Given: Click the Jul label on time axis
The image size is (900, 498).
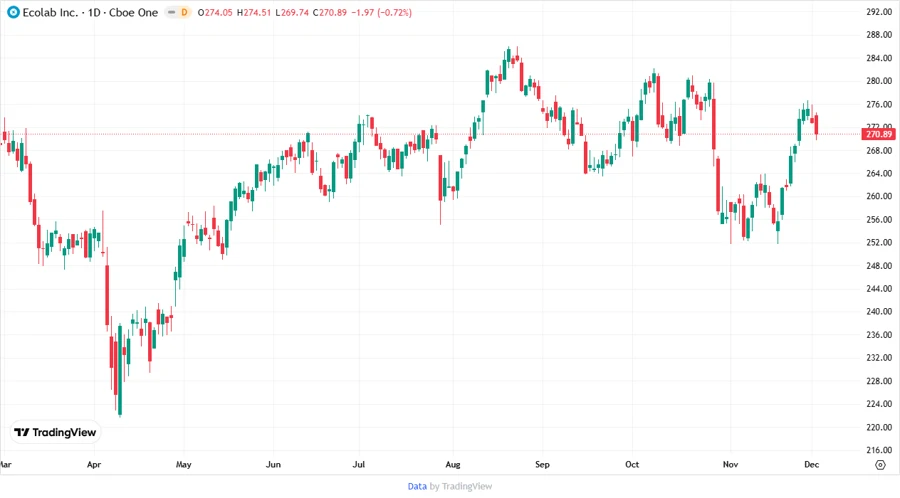Looking at the screenshot, I should (359, 464).
